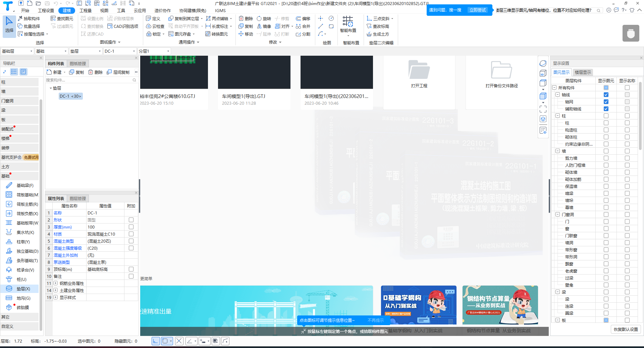
Task: Select the 移动 move tool
Action: click(x=246, y=34)
